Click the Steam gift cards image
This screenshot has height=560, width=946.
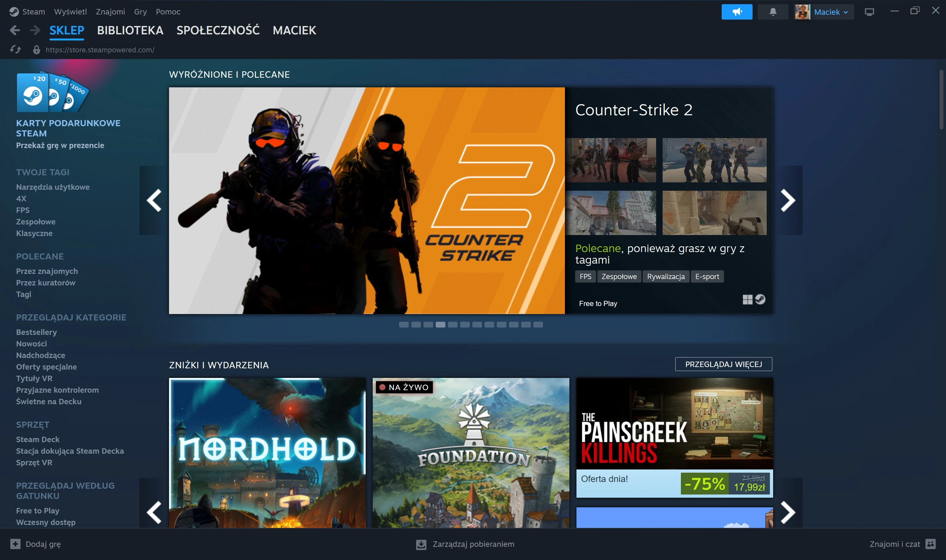[52, 92]
